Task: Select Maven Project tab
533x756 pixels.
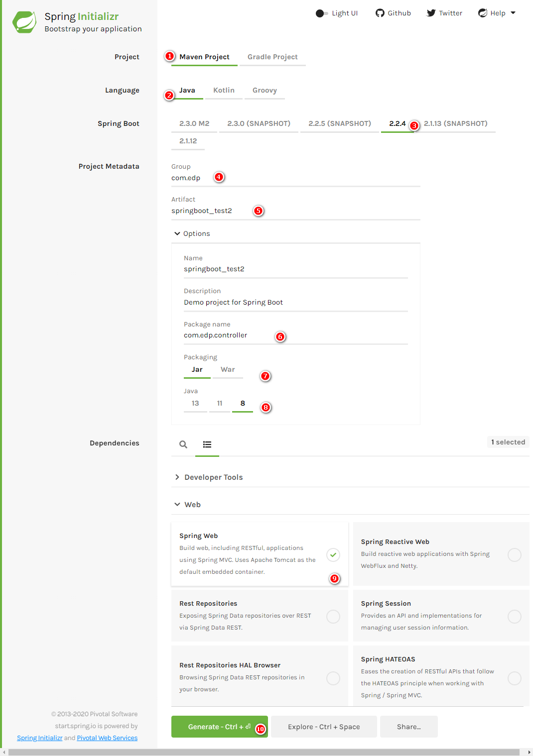Action: (204, 57)
